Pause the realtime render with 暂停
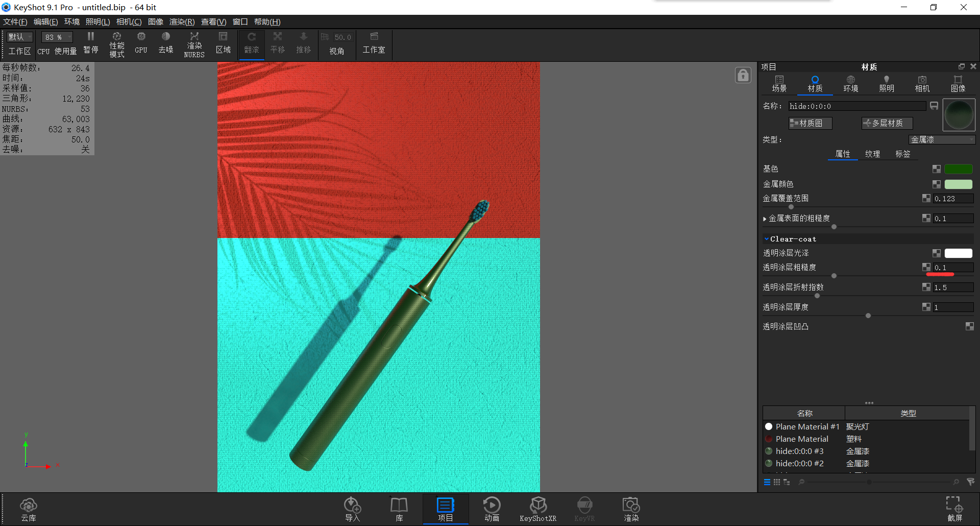This screenshot has width=980, height=526. 90,44
